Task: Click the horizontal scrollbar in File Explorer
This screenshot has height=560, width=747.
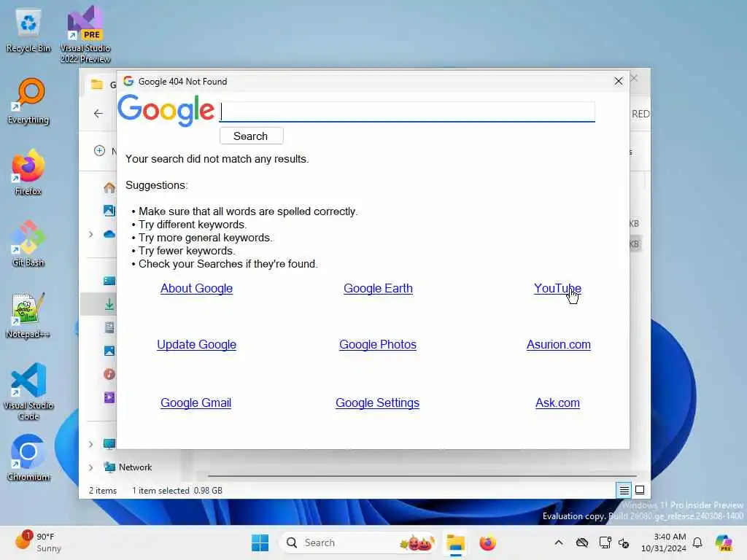Action: pos(422,475)
